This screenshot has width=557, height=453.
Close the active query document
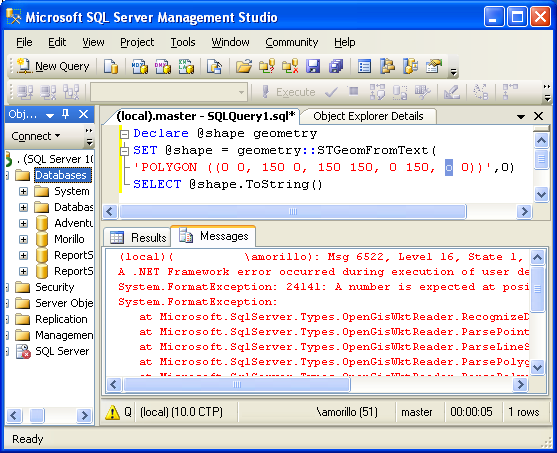tap(539, 116)
